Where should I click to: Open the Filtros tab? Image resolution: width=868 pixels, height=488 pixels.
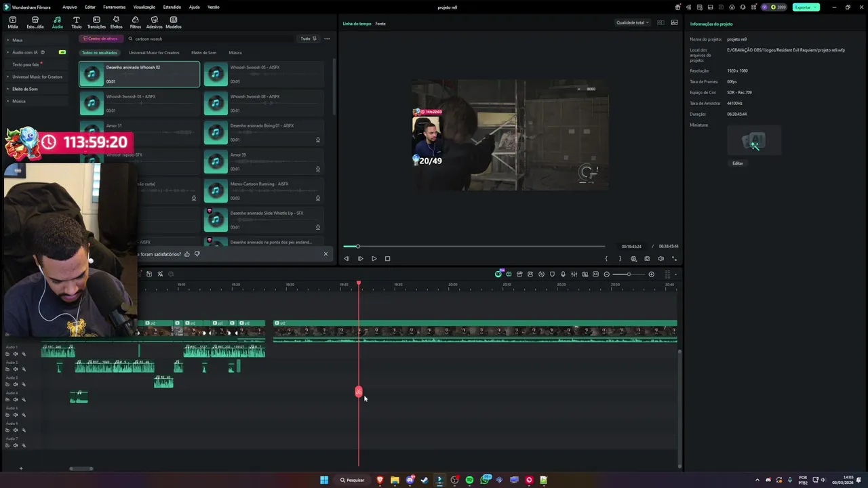136,23
